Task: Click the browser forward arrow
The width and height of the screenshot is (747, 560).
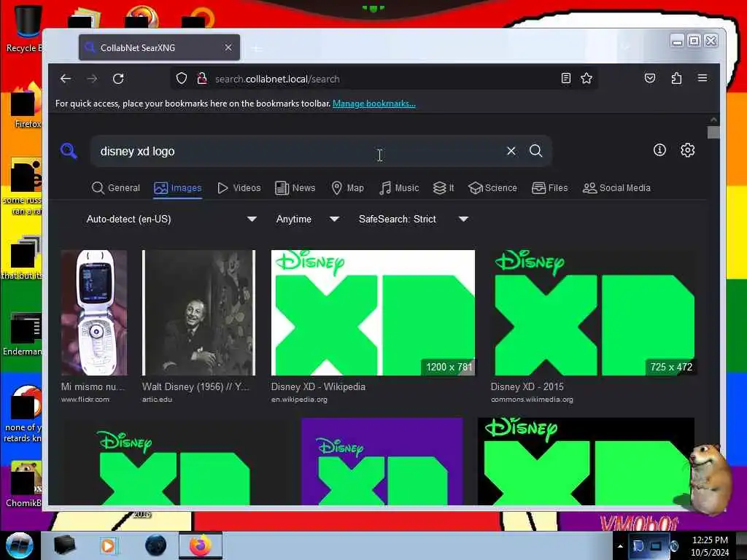Action: point(92,79)
